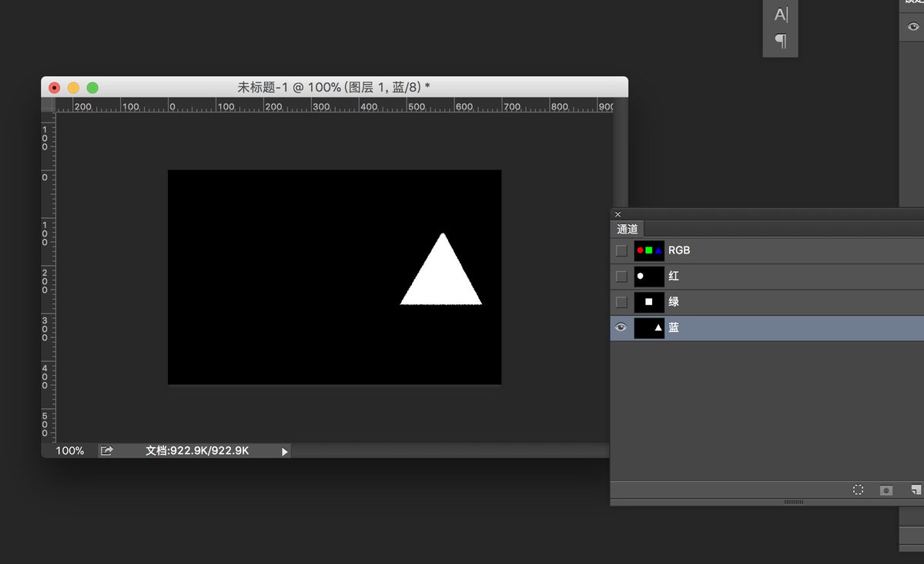The width and height of the screenshot is (924, 564).
Task: Load channel as selection dotted circle icon
Action: (858, 490)
